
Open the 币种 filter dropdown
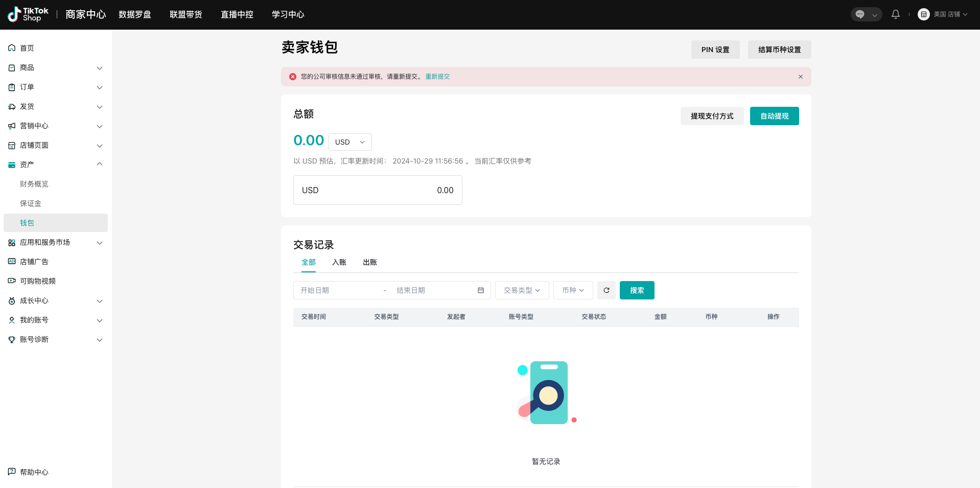click(x=573, y=290)
